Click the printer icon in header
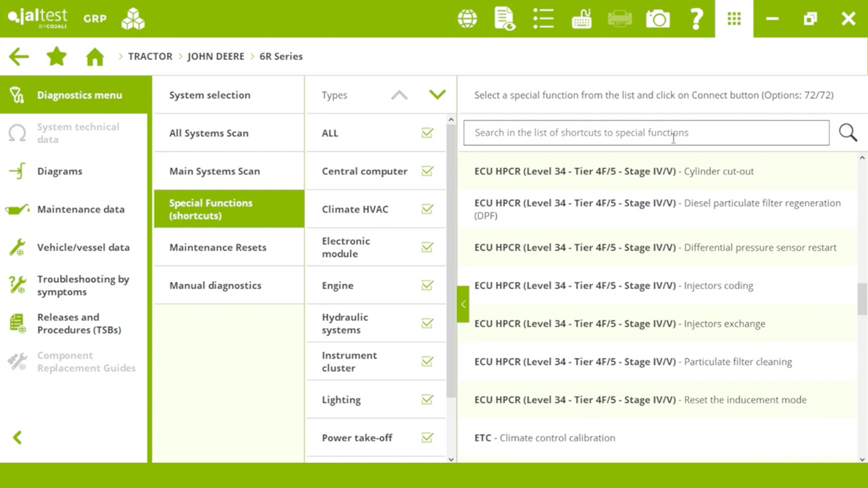Viewport: 868px width, 488px height. 619,19
